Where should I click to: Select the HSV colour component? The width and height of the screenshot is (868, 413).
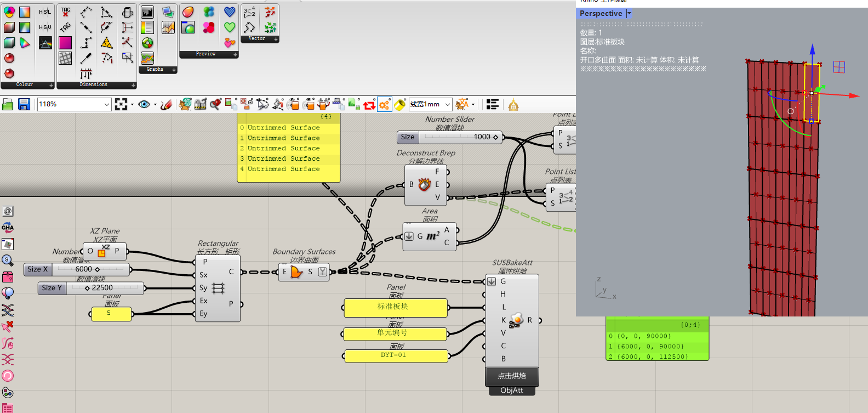tap(45, 27)
